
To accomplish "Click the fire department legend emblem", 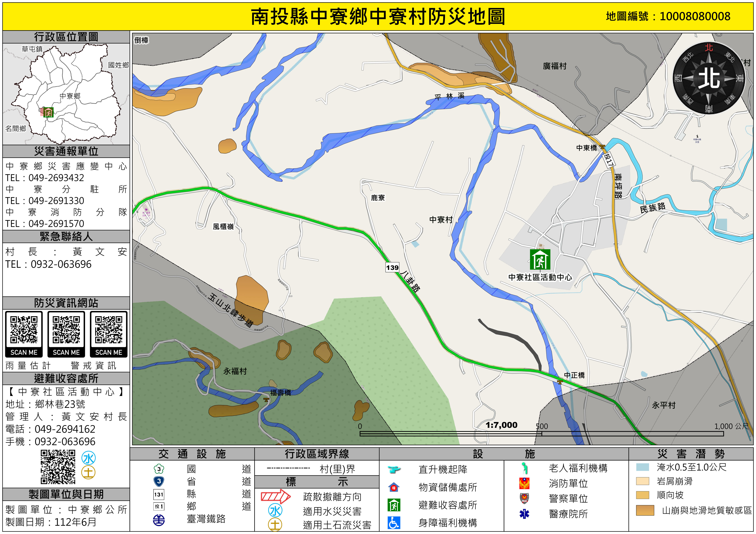I will click(x=524, y=483).
